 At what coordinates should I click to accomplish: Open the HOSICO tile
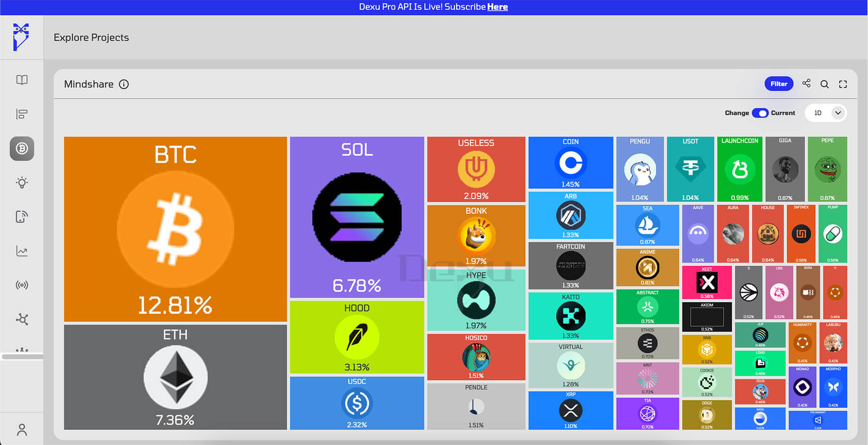pos(476,357)
